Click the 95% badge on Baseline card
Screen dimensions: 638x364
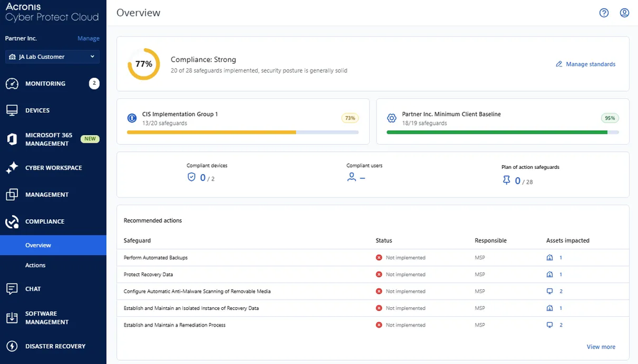pyautogui.click(x=609, y=118)
